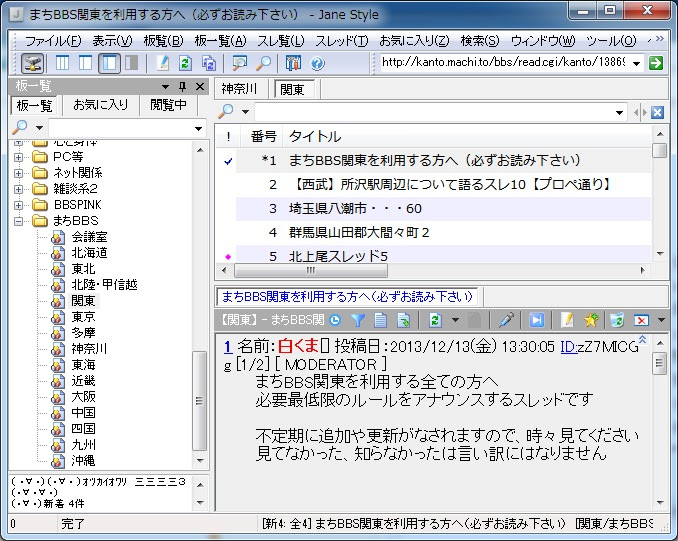Expand the ネット関係 folder
This screenshot has width=678, height=541.
click(x=18, y=173)
